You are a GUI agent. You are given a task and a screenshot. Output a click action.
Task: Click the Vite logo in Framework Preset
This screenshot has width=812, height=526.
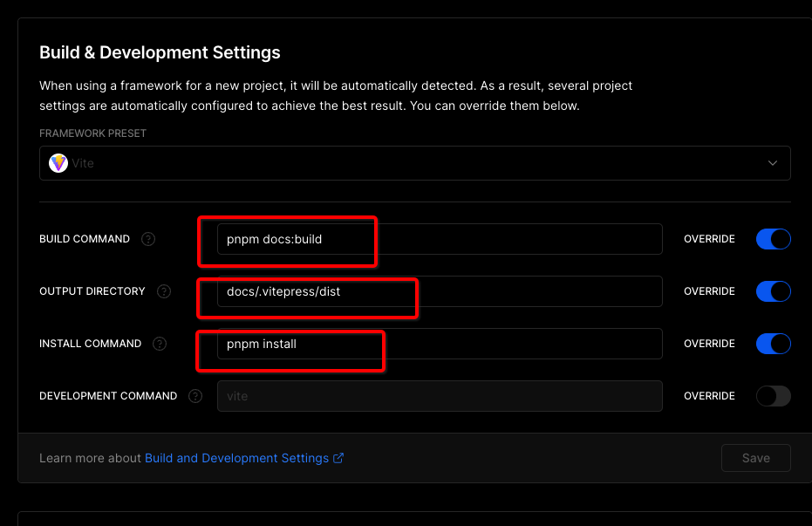click(58, 163)
